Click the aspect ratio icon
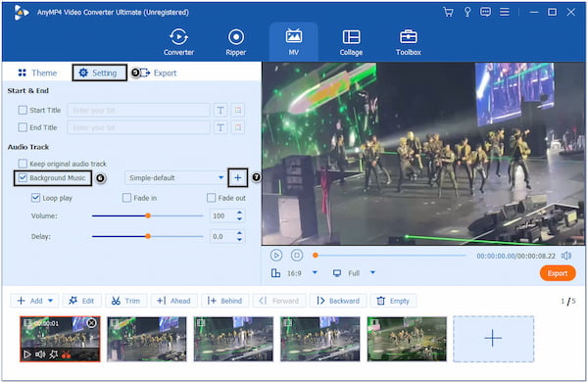Viewport: 588px width, 383px height. (275, 273)
